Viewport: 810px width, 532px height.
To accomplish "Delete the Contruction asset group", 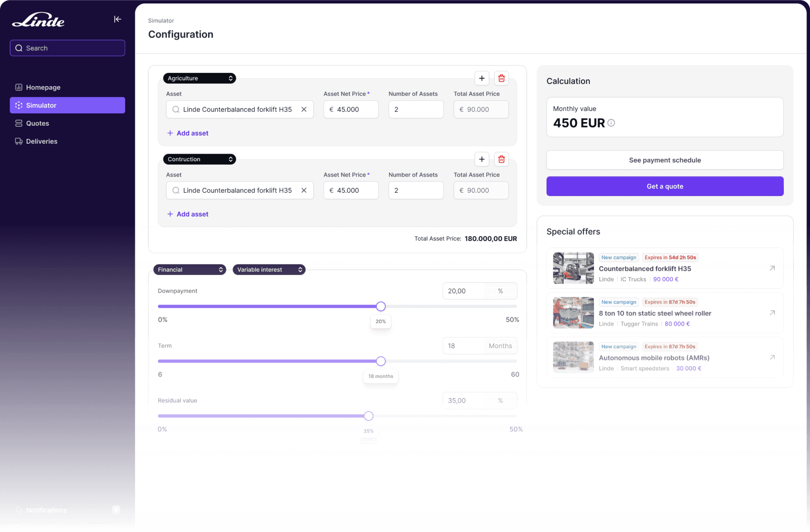I will [501, 159].
